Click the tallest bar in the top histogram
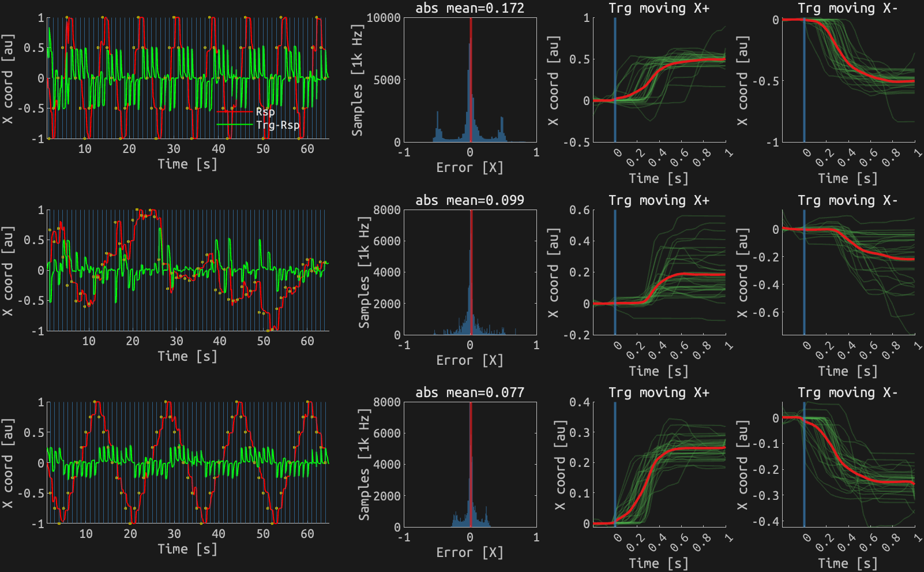924x572 pixels. (470, 75)
